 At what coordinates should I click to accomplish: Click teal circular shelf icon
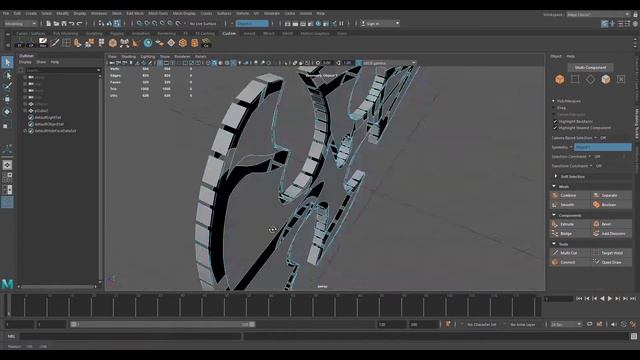[x=148, y=42]
